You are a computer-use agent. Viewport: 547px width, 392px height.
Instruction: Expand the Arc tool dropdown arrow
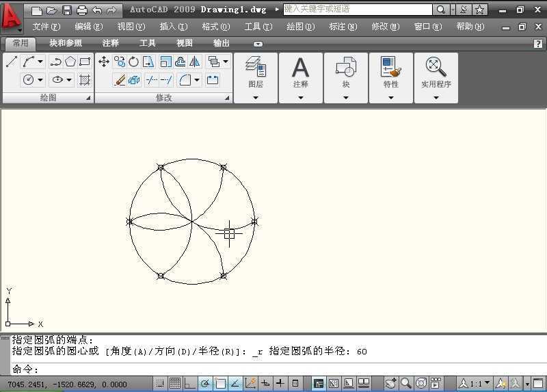pyautogui.click(x=40, y=62)
